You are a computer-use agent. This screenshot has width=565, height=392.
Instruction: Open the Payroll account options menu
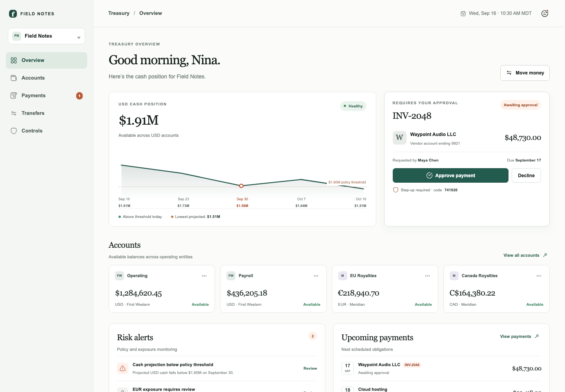pyautogui.click(x=316, y=276)
